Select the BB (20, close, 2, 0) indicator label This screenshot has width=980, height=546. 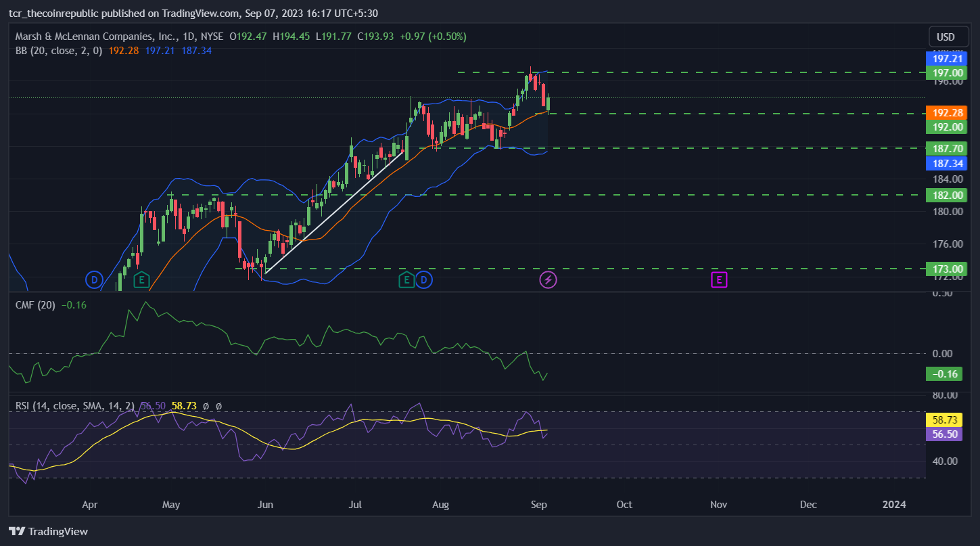59,50
